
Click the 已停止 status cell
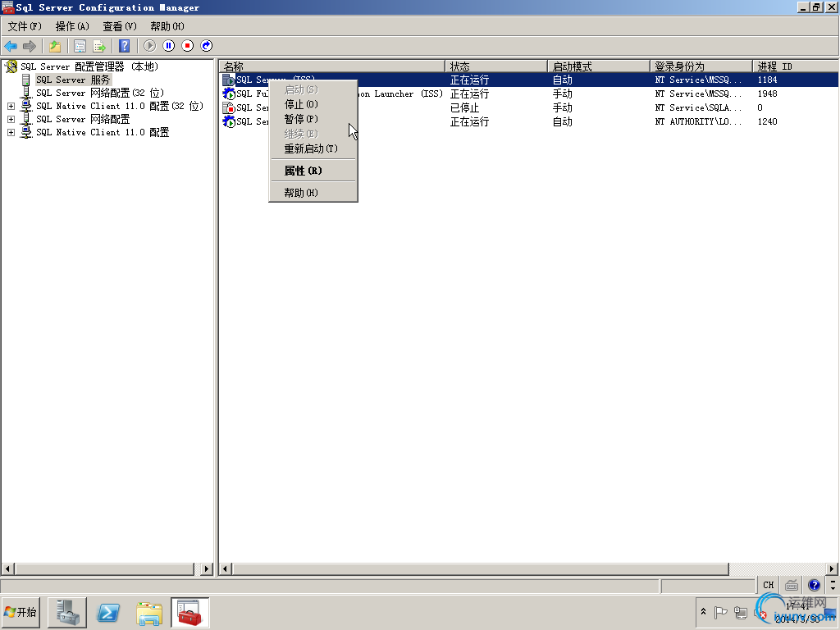coord(464,107)
